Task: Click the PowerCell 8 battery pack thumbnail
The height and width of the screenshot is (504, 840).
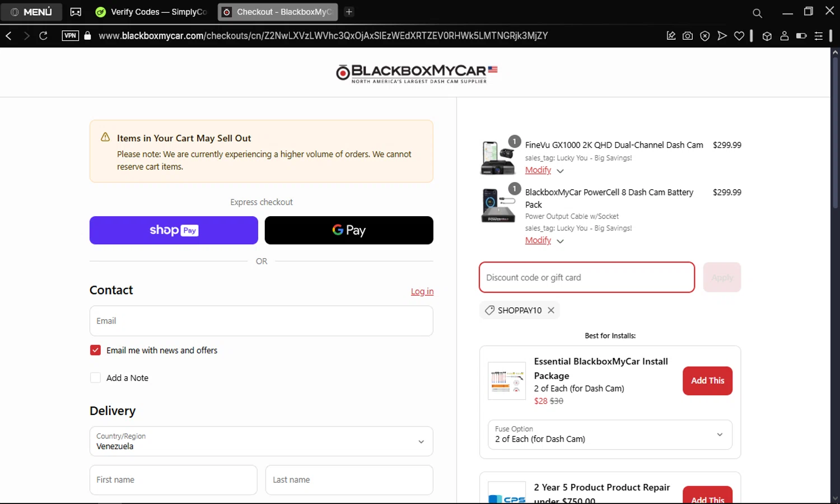Action: pos(498,206)
